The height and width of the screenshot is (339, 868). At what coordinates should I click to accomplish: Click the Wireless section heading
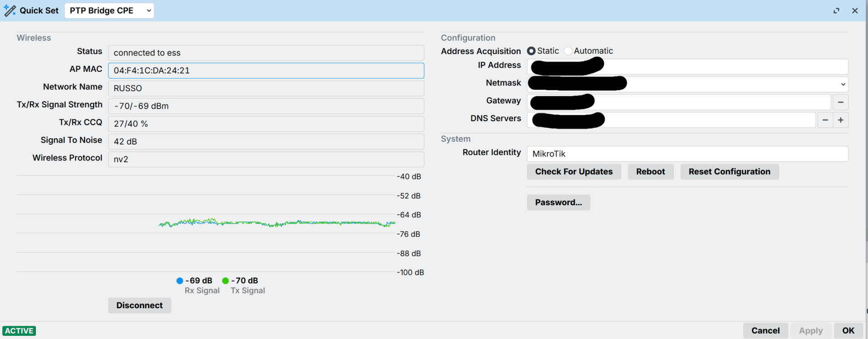pos(34,38)
